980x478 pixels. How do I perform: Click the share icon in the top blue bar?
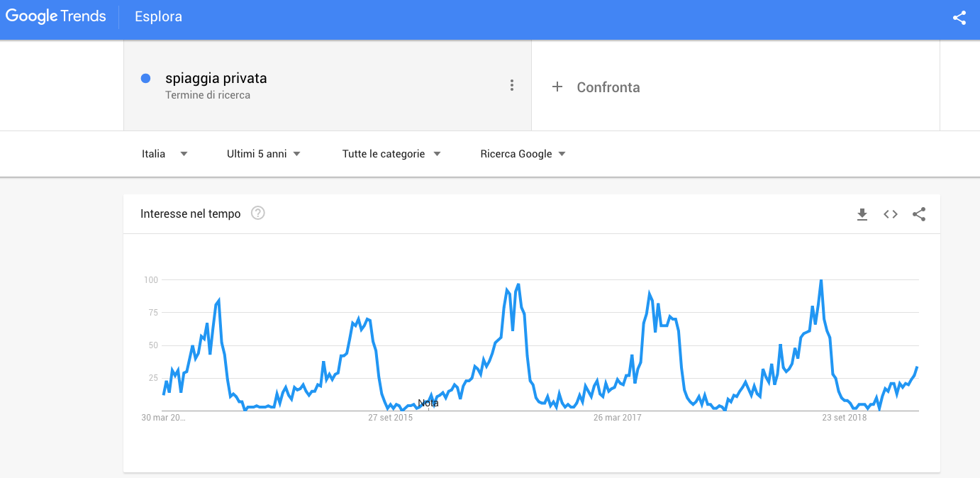[x=959, y=18]
